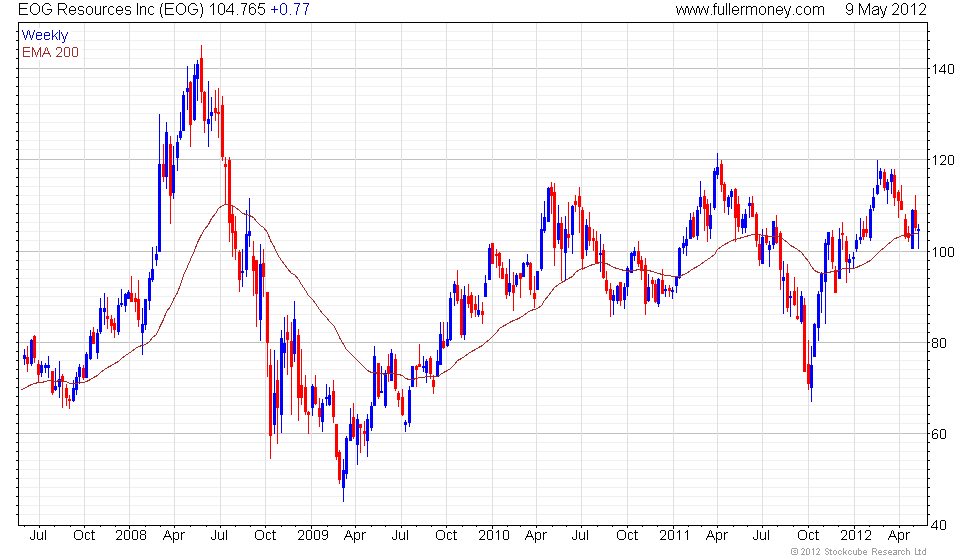This screenshot has height=560, width=980.
Task: Click the 60 price axis label
Action: tap(939, 434)
